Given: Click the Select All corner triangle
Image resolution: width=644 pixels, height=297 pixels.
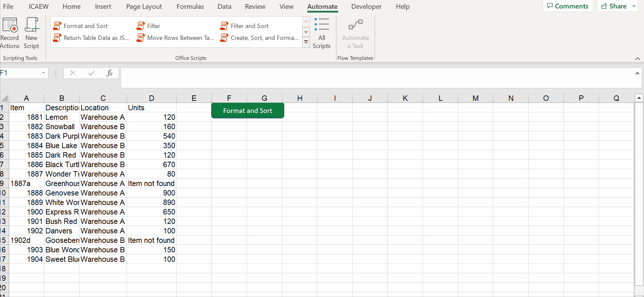Looking at the screenshot, I should (5, 98).
